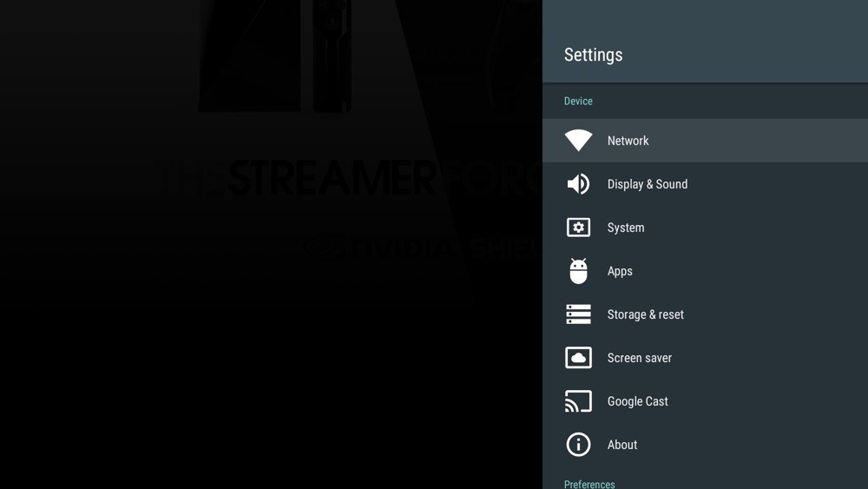The height and width of the screenshot is (489, 868).
Task: Open the Google Cast text entry
Action: click(x=637, y=401)
